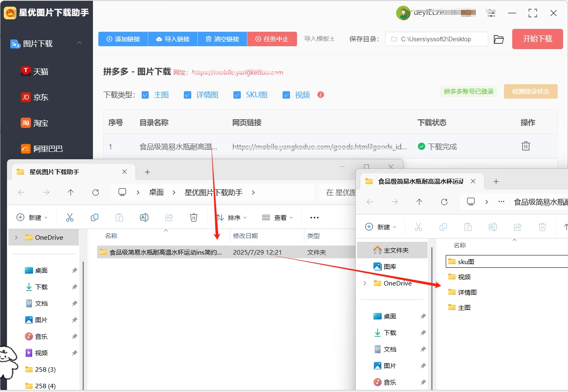Viewport: 568px width, 392px height.
Task: Click the copy icon in the left explorer
Action: pyautogui.click(x=95, y=217)
